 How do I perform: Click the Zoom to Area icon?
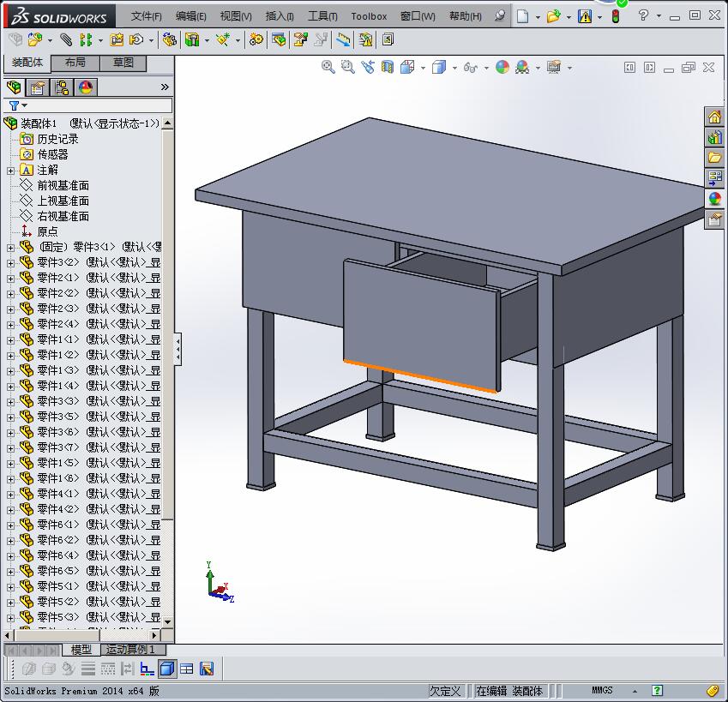click(x=348, y=67)
